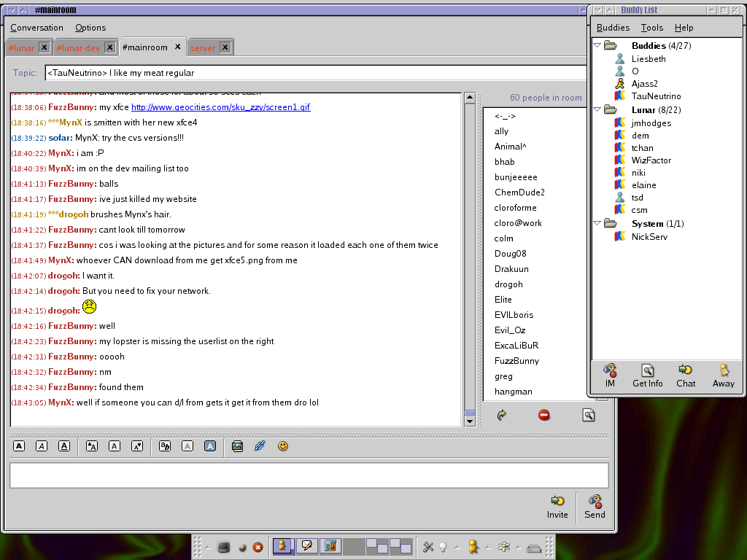
Task: Collapse the Lunar buddy group
Action: 598,109
